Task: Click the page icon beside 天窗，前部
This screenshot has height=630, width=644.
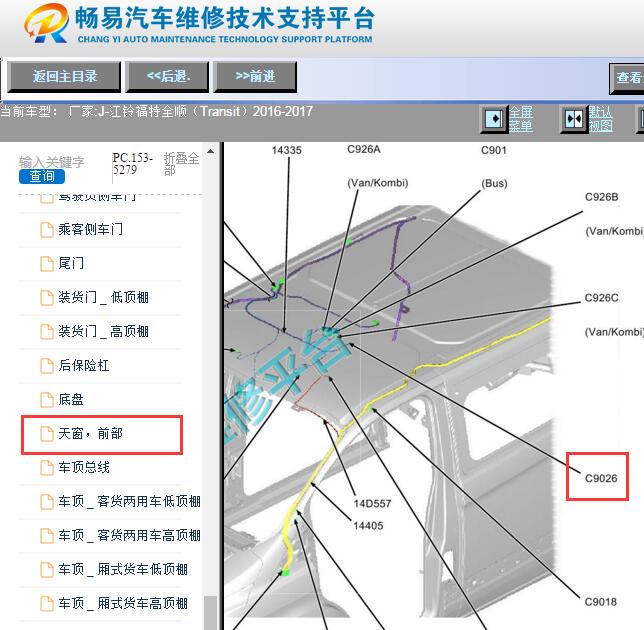Action: pyautogui.click(x=46, y=434)
